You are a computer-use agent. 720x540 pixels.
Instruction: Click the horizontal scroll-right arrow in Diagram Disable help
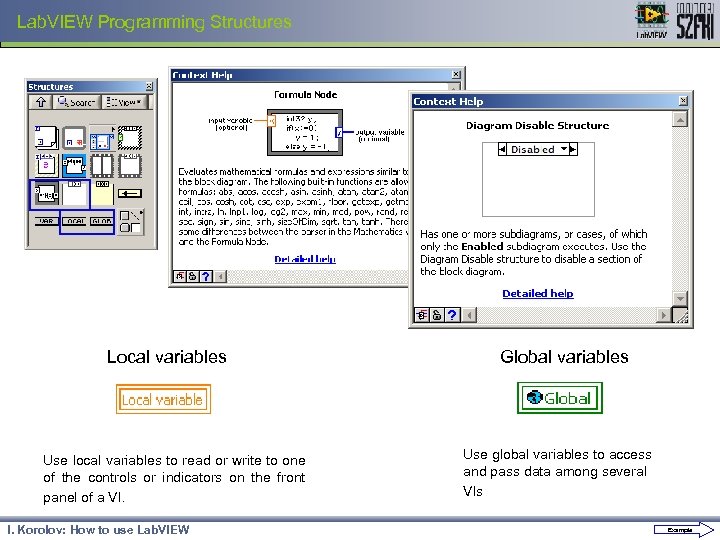coord(663,315)
